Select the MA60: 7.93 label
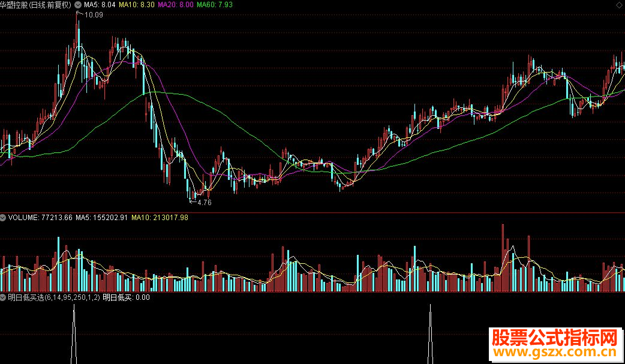Image resolution: width=625 pixels, height=364 pixels. point(215,5)
